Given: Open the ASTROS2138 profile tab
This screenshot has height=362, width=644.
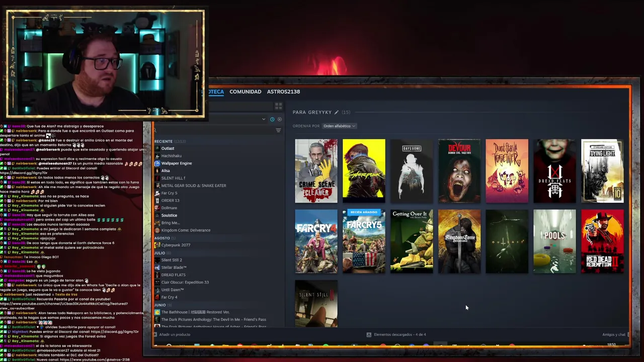Looking at the screenshot, I should point(283,92).
